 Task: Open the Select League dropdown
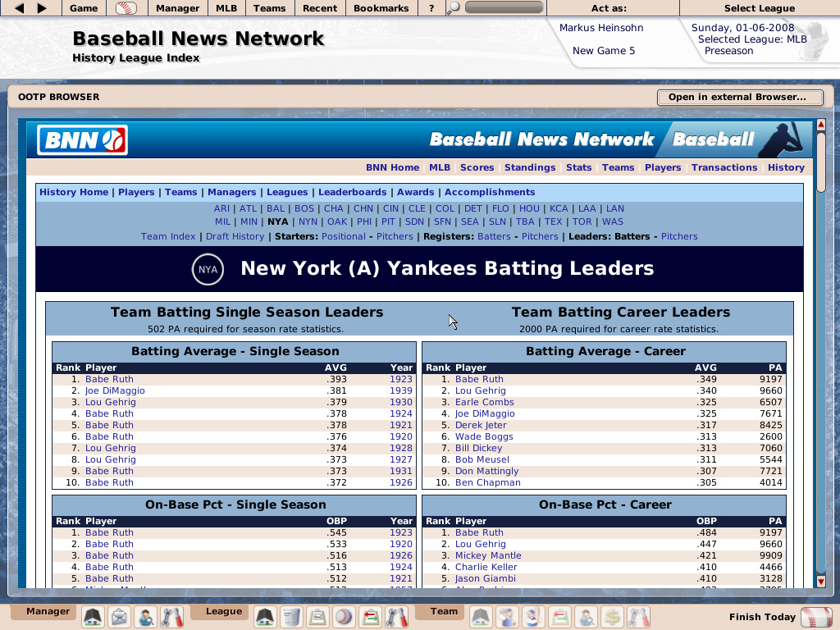[x=760, y=8]
